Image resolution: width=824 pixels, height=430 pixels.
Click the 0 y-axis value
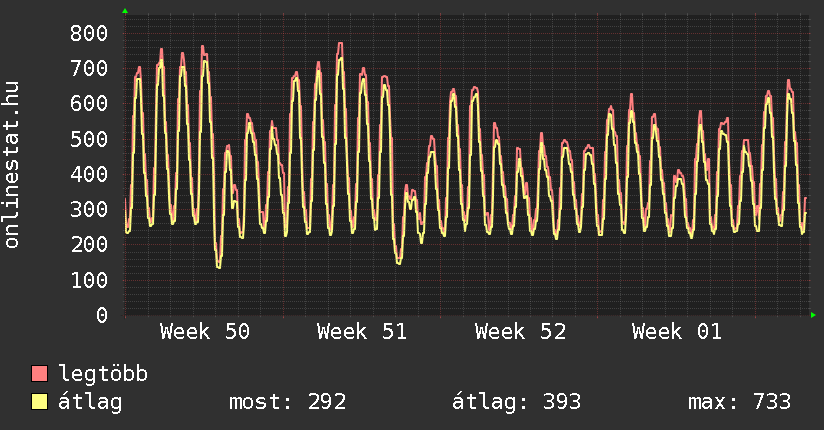coord(101,315)
